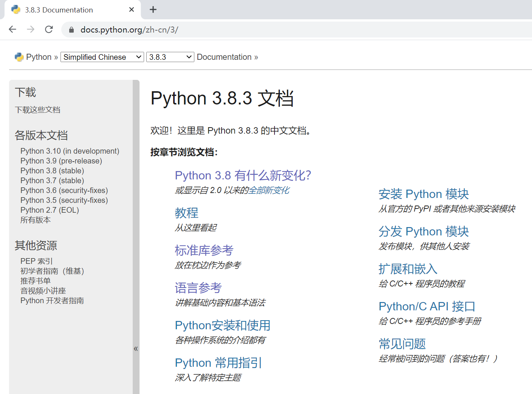The height and width of the screenshot is (394, 532).
Task: Open a new tab with plus icon
Action: click(153, 9)
